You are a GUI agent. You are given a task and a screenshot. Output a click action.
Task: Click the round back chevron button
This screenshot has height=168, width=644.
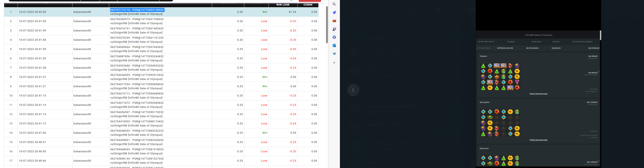click(x=353, y=90)
